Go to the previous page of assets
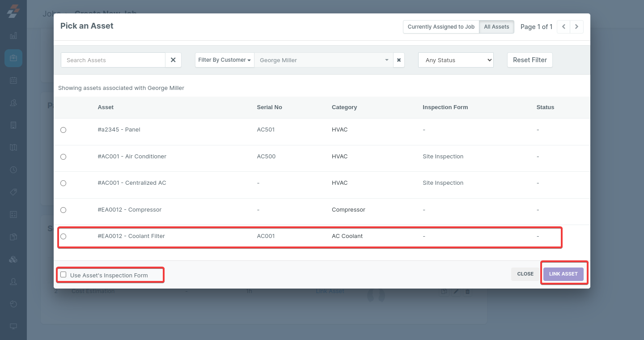The image size is (644, 340). point(563,27)
